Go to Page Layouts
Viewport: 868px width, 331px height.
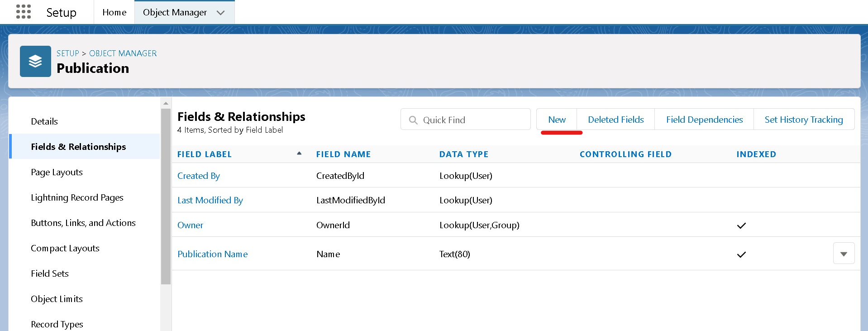click(x=57, y=172)
